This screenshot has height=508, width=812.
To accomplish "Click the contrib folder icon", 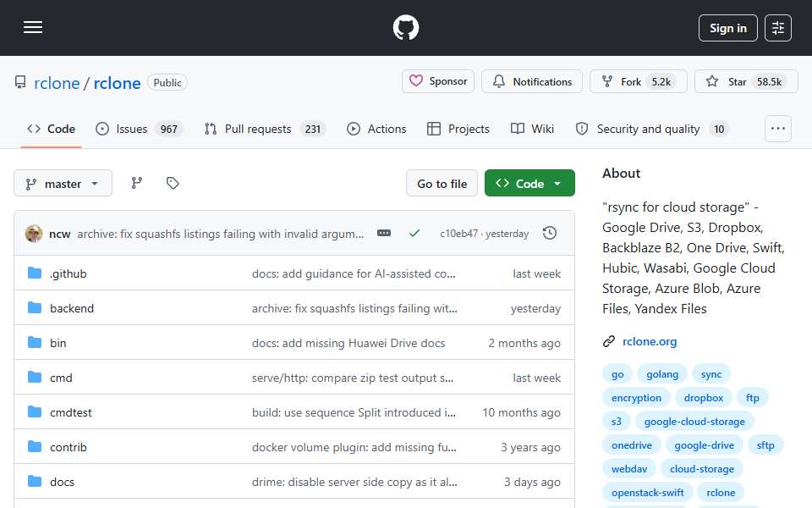I will pyautogui.click(x=35, y=447).
